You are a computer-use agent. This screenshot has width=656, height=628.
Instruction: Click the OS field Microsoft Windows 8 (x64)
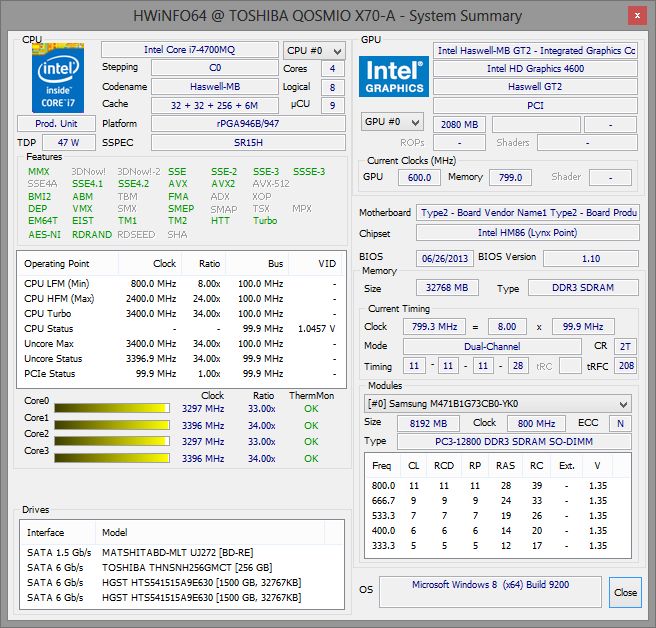[490, 592]
